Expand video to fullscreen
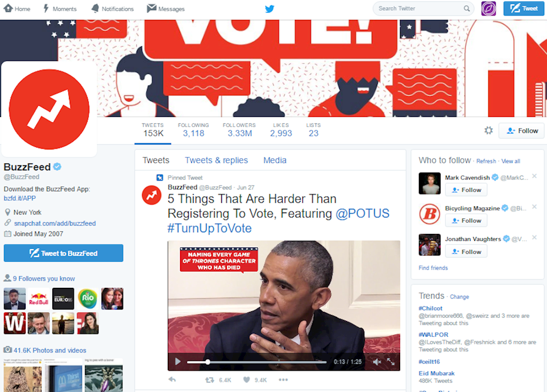The width and height of the screenshot is (547, 392). pos(390,362)
